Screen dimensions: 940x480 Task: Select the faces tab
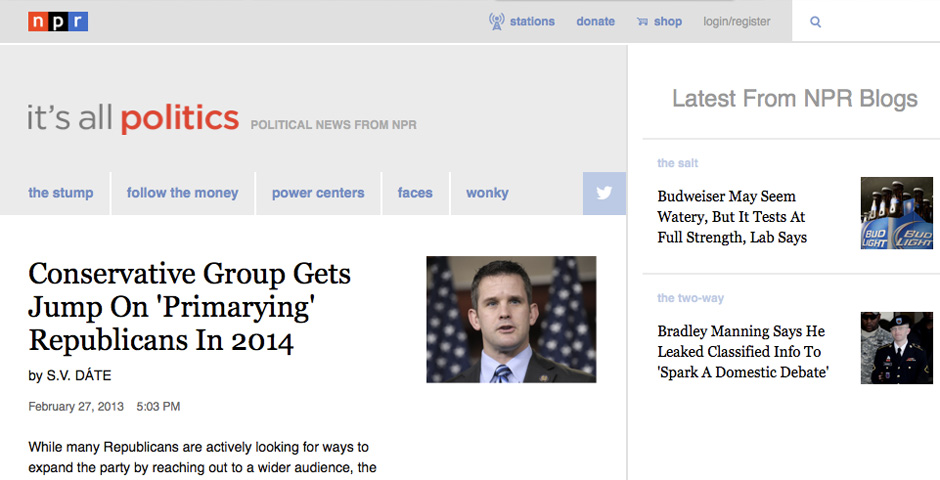pyautogui.click(x=415, y=193)
